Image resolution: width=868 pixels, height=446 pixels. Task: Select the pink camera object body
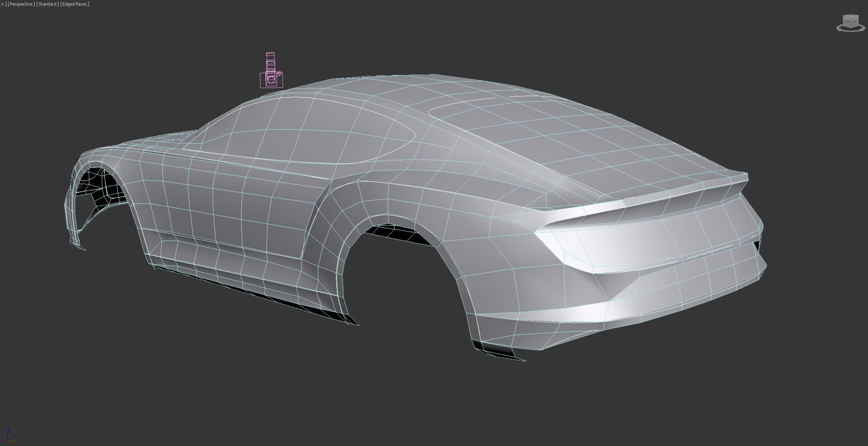pyautogui.click(x=272, y=80)
